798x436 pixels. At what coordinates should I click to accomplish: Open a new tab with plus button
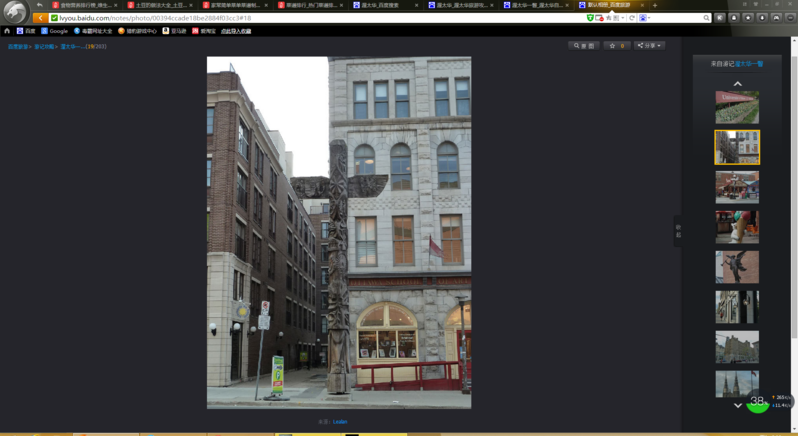(655, 5)
